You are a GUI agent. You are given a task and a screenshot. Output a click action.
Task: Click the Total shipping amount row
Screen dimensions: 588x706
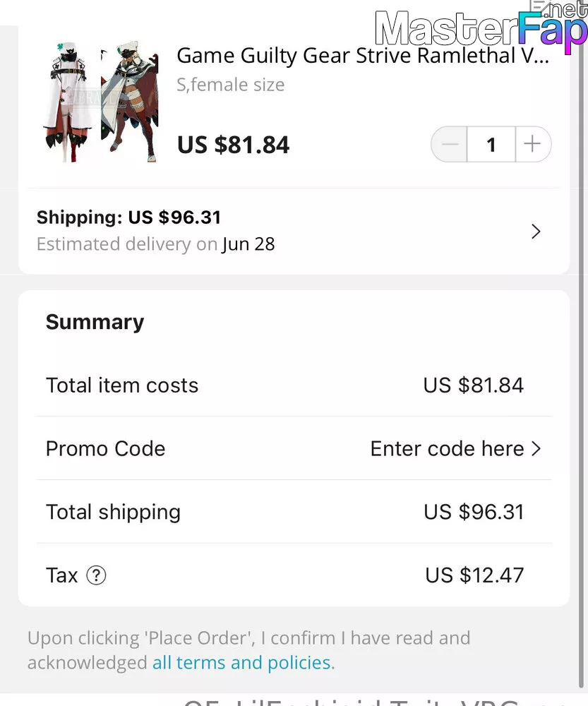click(x=294, y=511)
